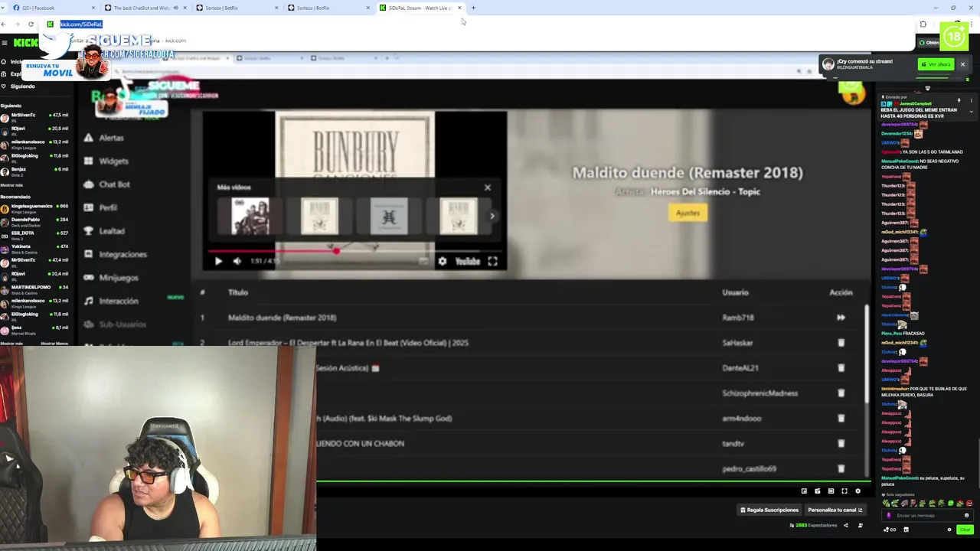
Task: Play the YouTube video
Action: click(x=218, y=261)
